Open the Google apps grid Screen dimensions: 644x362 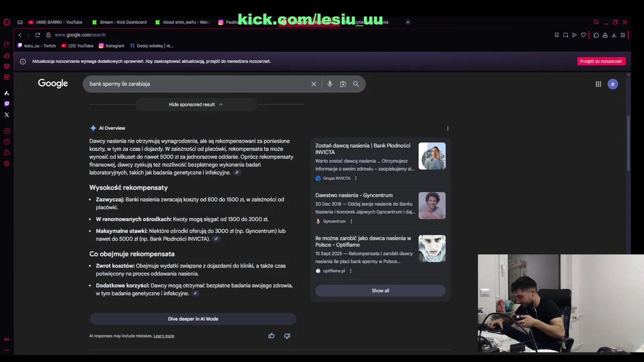(x=598, y=84)
